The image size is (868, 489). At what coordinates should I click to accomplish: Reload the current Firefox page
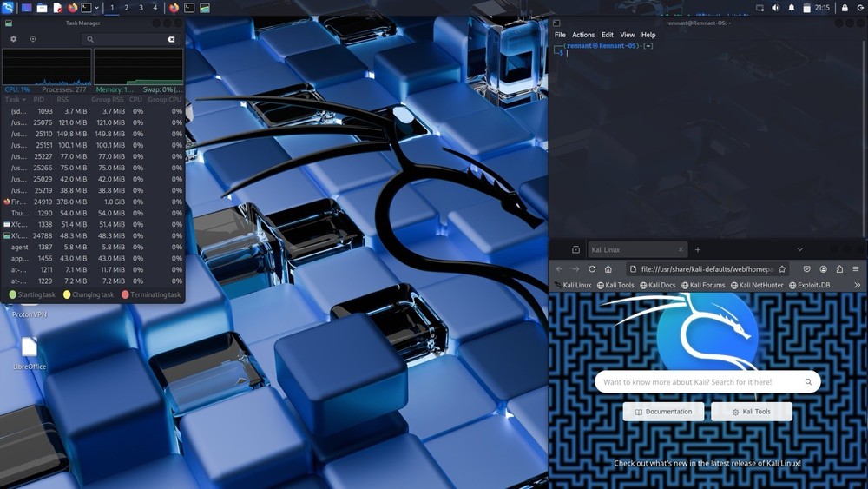pos(592,269)
